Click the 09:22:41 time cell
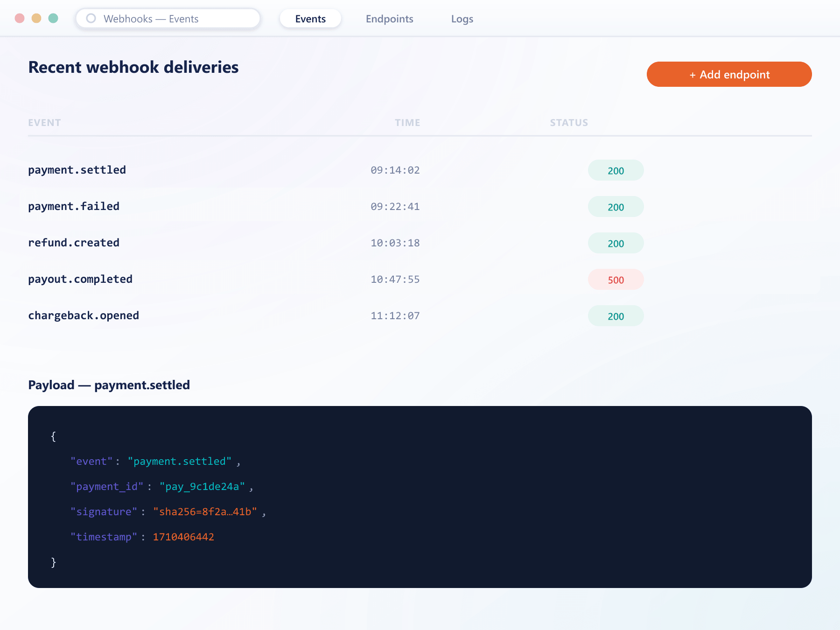Screen dimensions: 840x630 (x=395, y=207)
